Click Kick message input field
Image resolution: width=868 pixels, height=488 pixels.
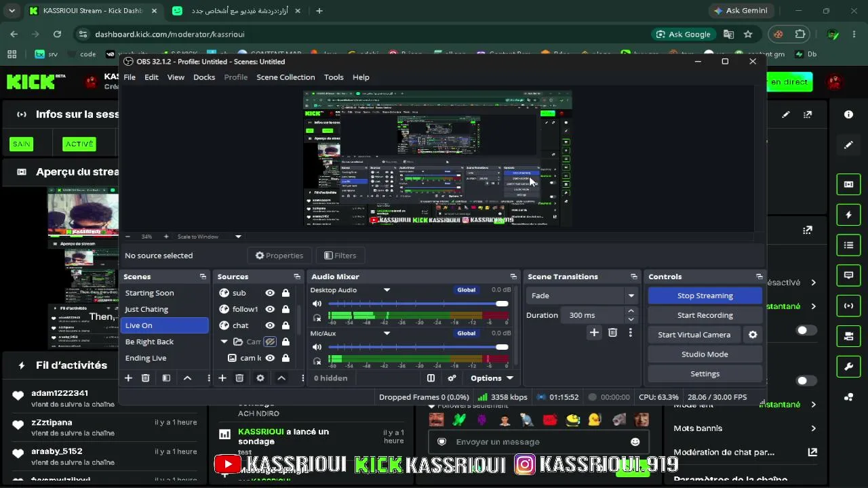(539, 442)
